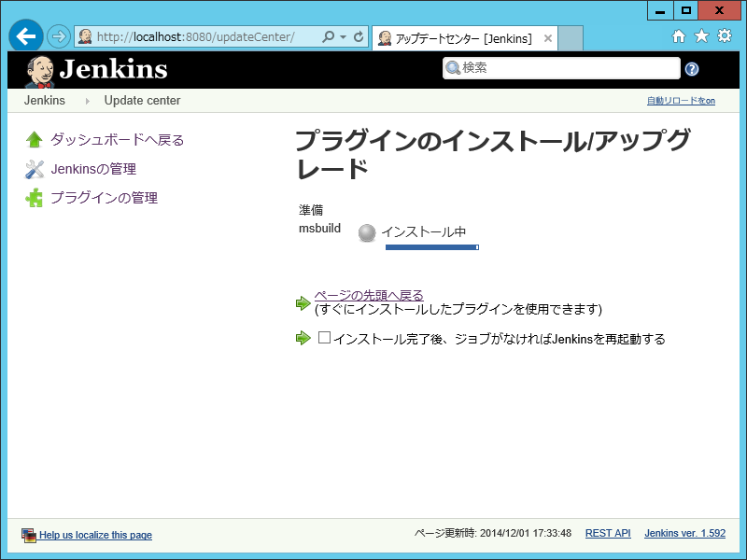
Task: Click the msbuild install progress bar
Action: (x=432, y=247)
